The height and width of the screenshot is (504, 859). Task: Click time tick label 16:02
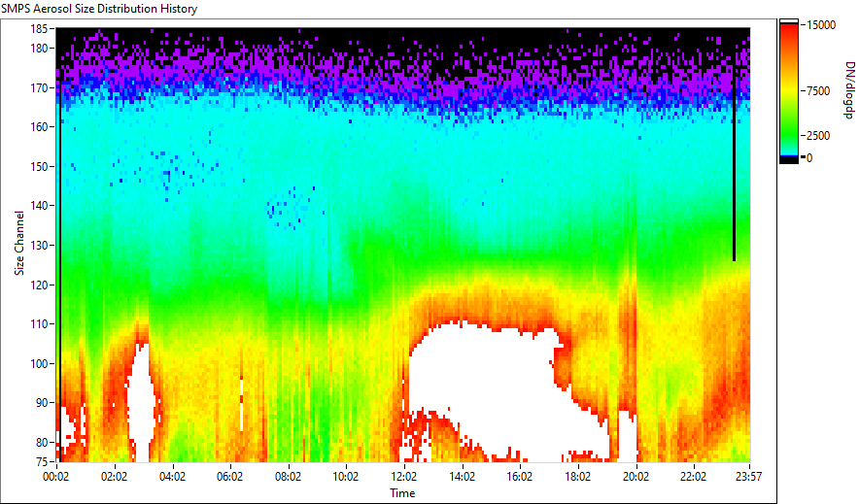tap(519, 477)
